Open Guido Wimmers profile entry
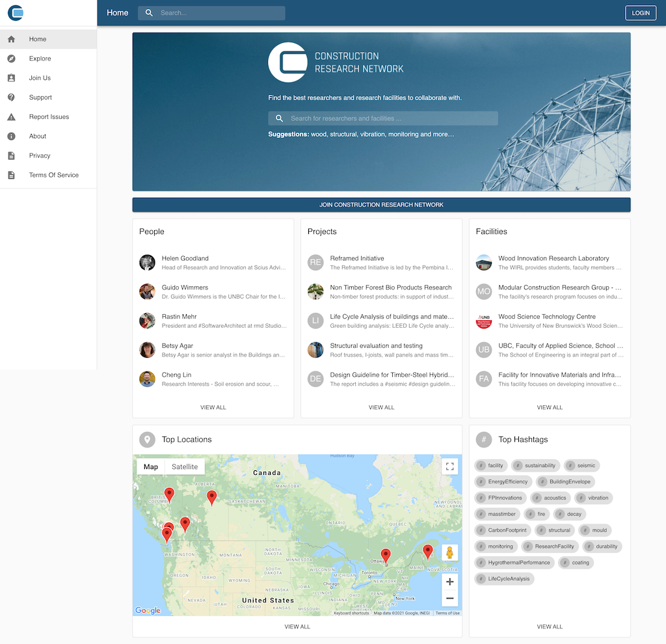Image resolution: width=666 pixels, height=644 pixels. 213,292
